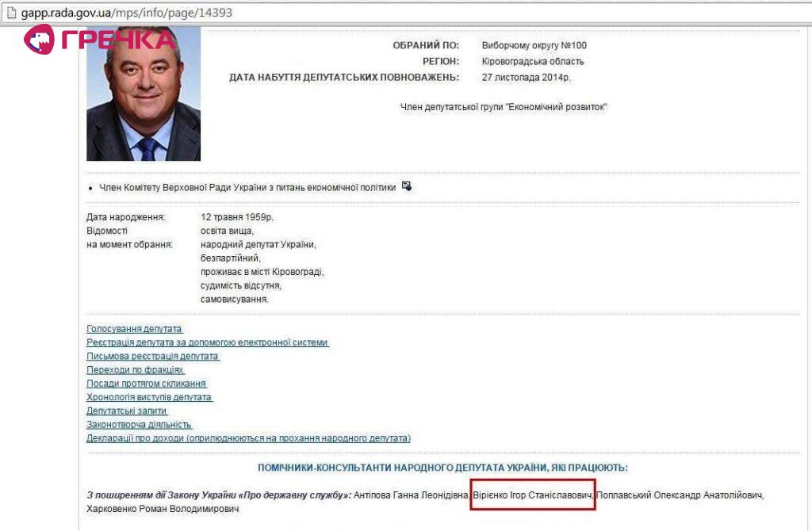
Task: Click the gapp.rada.gov.ua address bar URL
Action: click(x=127, y=13)
